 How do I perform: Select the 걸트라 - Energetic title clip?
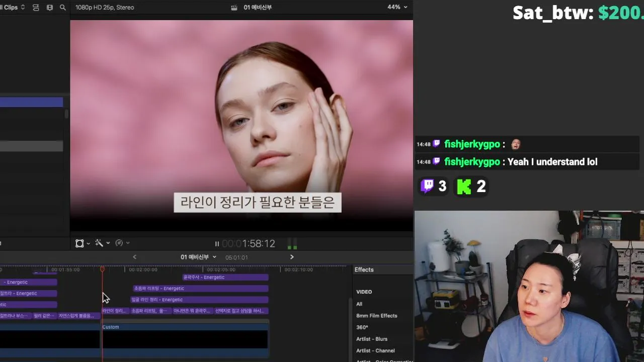tap(28, 294)
